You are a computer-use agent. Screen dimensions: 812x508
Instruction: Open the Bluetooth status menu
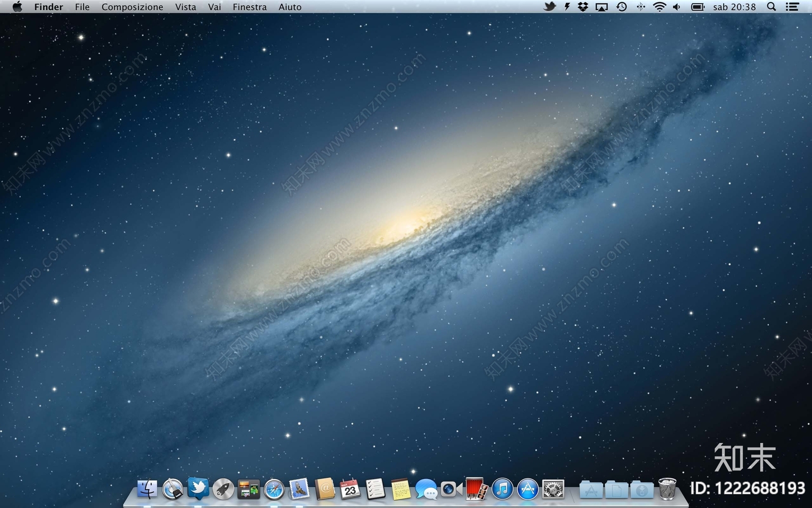click(641, 7)
